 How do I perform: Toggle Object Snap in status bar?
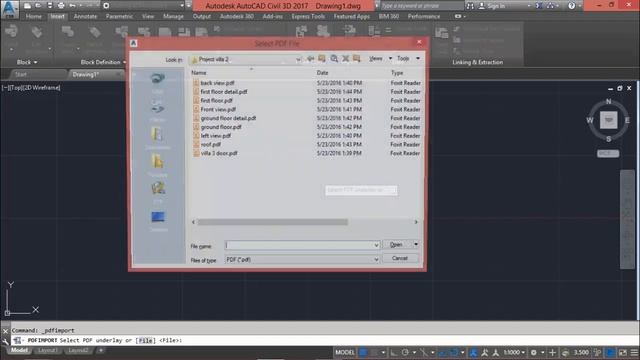[x=453, y=352]
